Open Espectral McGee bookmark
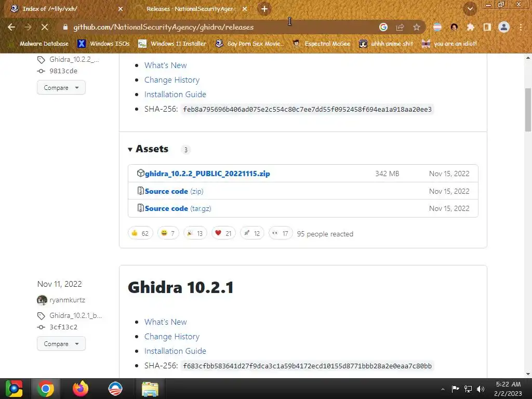This screenshot has width=532, height=399. coord(321,44)
